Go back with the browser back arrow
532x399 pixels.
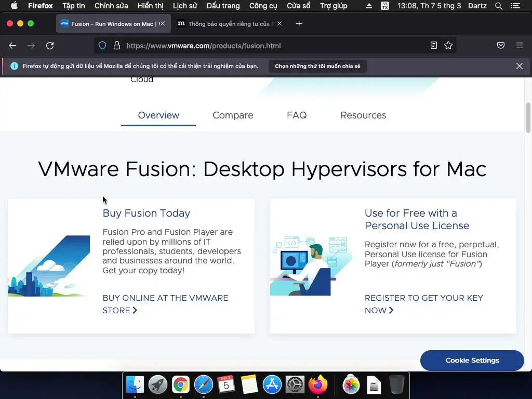pos(12,46)
